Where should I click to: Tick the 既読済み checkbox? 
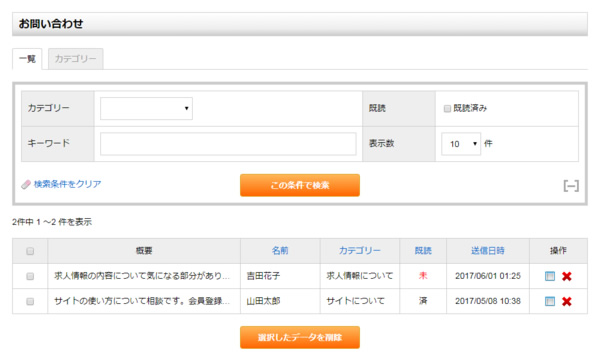click(447, 109)
